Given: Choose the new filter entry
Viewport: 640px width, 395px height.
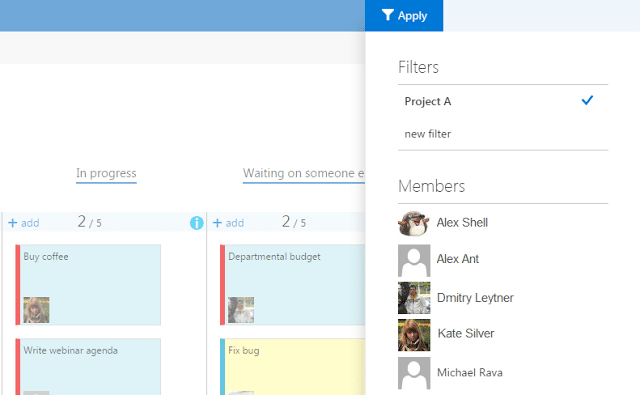Looking at the screenshot, I should click(x=503, y=134).
